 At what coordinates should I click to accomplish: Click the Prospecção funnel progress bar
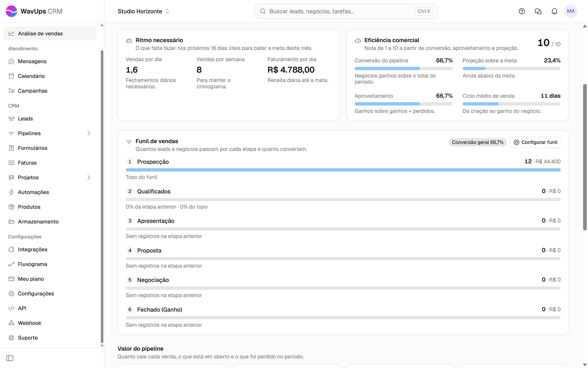(x=343, y=170)
